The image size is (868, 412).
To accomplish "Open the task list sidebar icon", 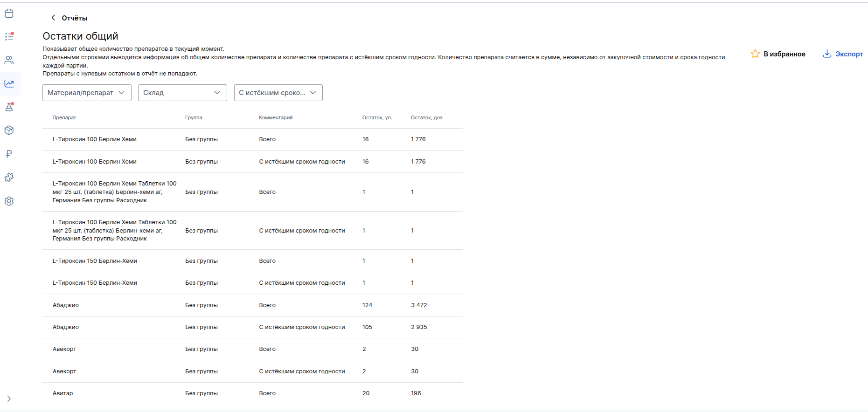I will pyautogui.click(x=9, y=36).
